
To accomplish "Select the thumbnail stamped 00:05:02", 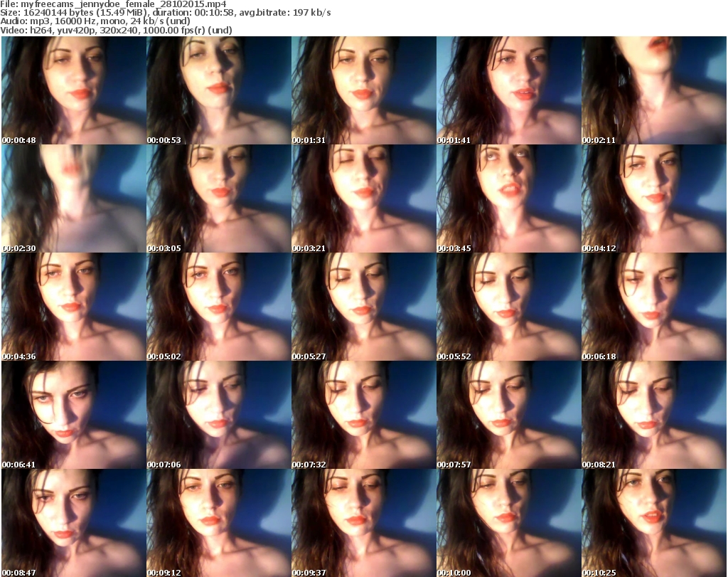I will coord(219,307).
